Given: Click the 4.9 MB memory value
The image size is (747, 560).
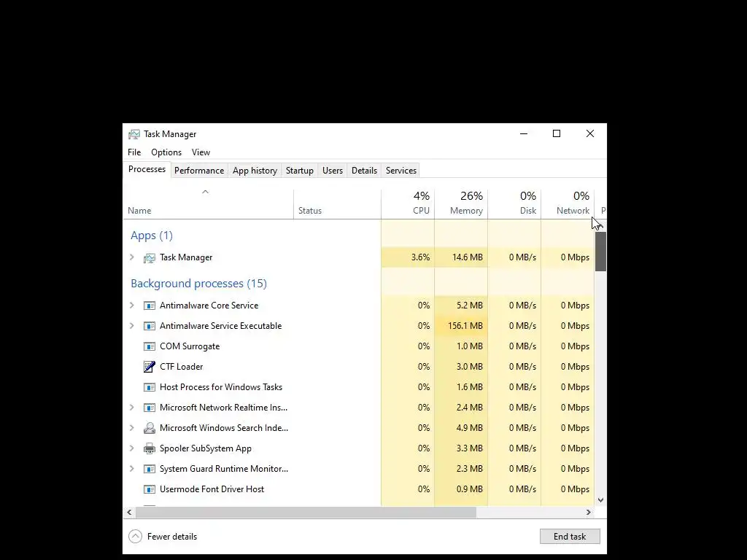Looking at the screenshot, I should (x=470, y=427).
